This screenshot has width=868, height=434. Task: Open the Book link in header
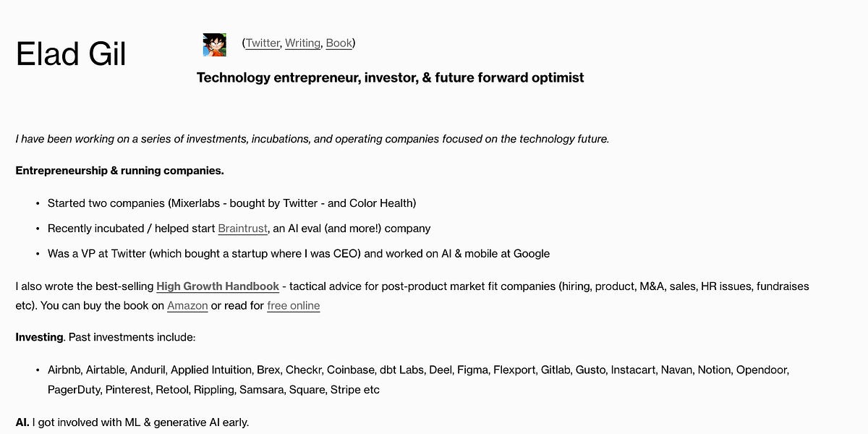coord(339,43)
